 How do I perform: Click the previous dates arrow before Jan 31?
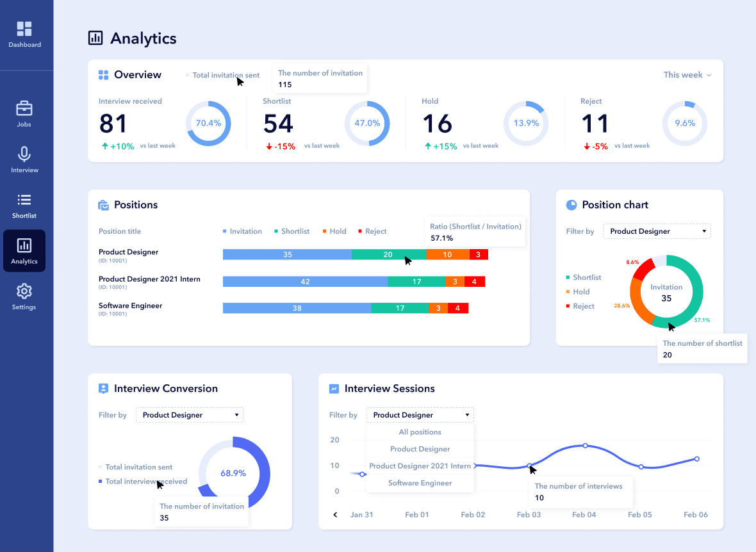point(335,515)
